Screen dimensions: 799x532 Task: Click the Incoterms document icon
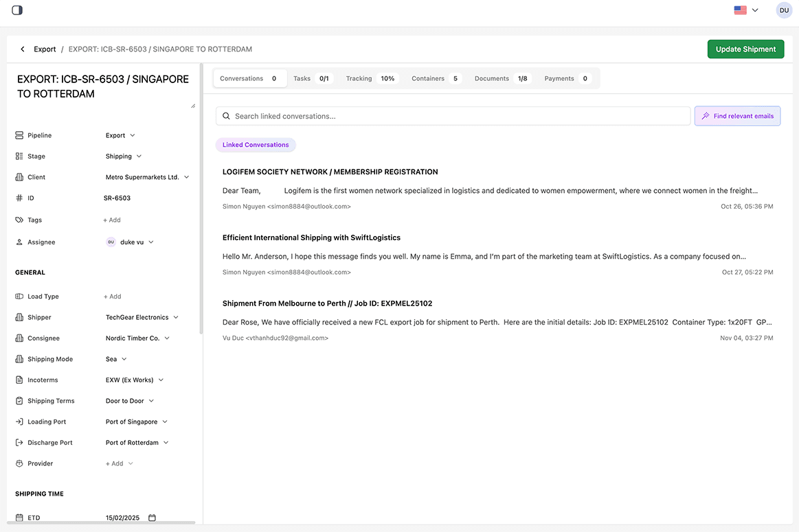19,380
